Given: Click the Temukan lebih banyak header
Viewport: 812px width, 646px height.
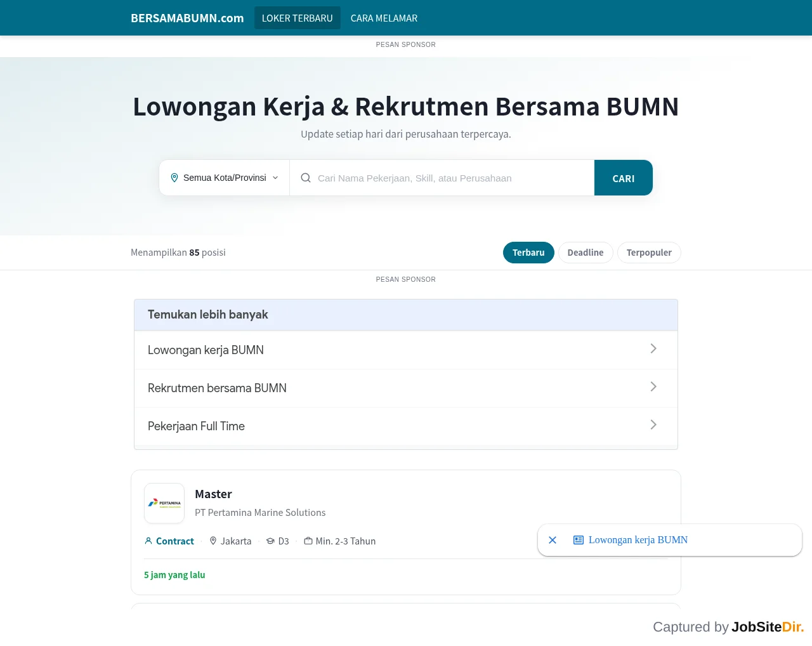Looking at the screenshot, I should [406, 315].
